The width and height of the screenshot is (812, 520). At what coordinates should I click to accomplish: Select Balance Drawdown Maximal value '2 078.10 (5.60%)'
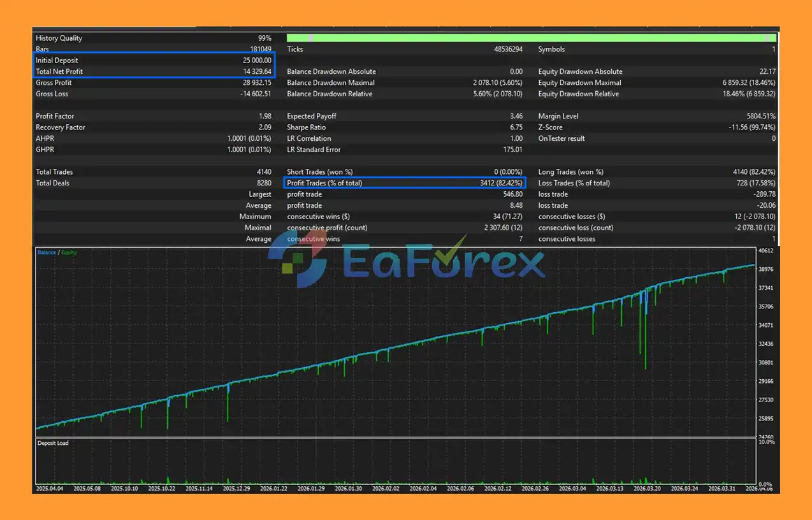(x=498, y=83)
